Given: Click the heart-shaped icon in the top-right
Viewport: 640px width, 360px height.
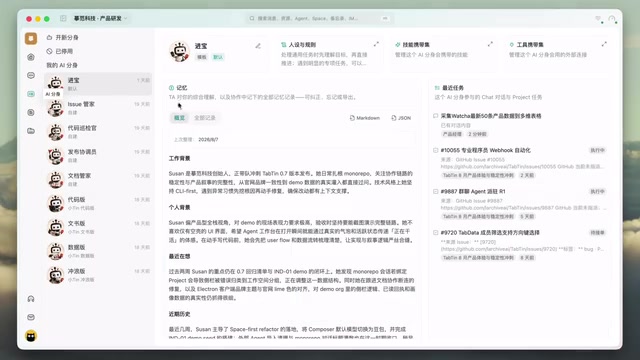Looking at the screenshot, I should pos(598,18).
